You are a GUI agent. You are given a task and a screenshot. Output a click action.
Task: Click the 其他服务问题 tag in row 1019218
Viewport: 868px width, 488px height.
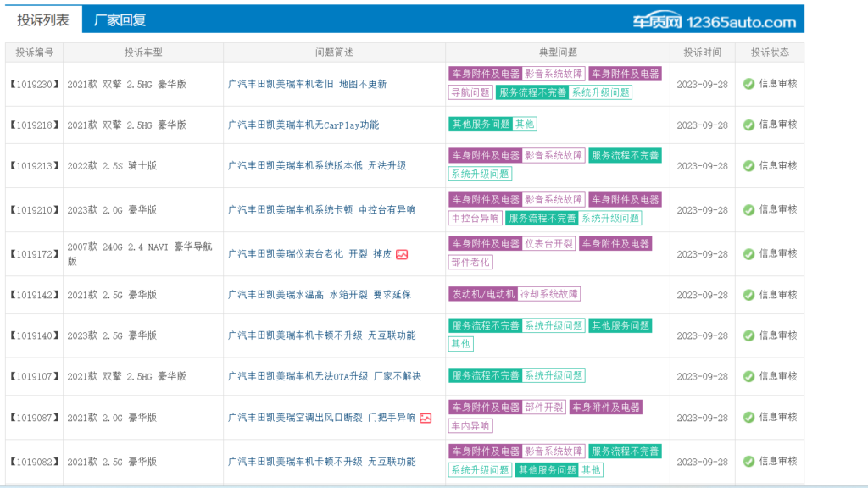coord(480,124)
